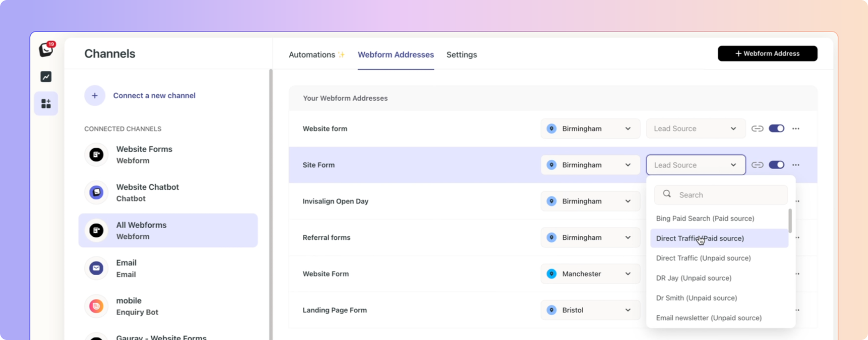The height and width of the screenshot is (340, 868).
Task: Click the Website Form Manchester row name
Action: coord(325,274)
